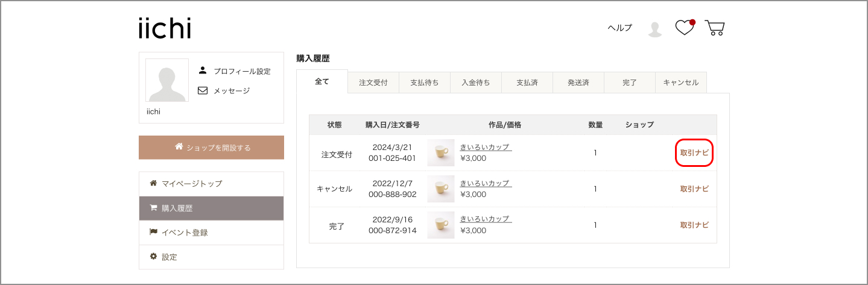Click the profile picture placeholder

coord(167,80)
